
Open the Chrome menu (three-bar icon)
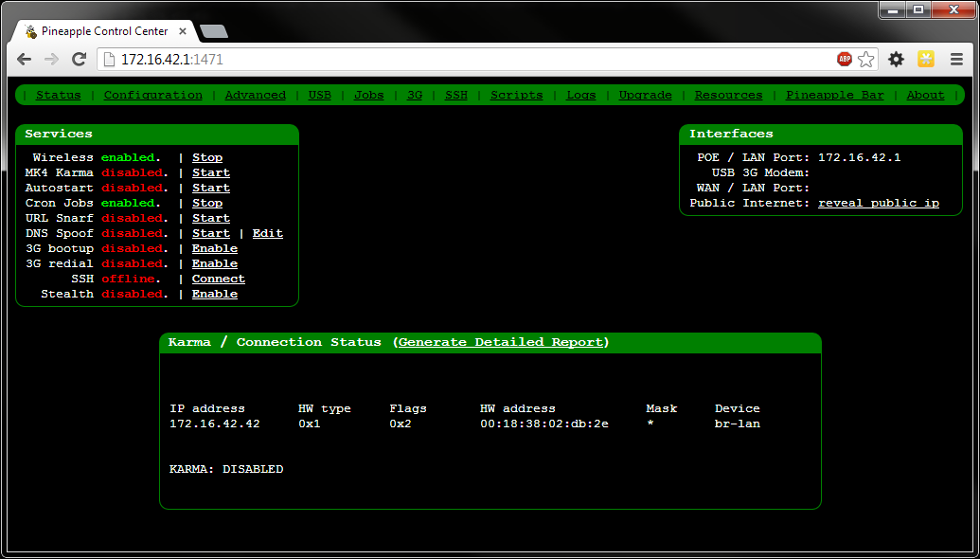coord(956,60)
